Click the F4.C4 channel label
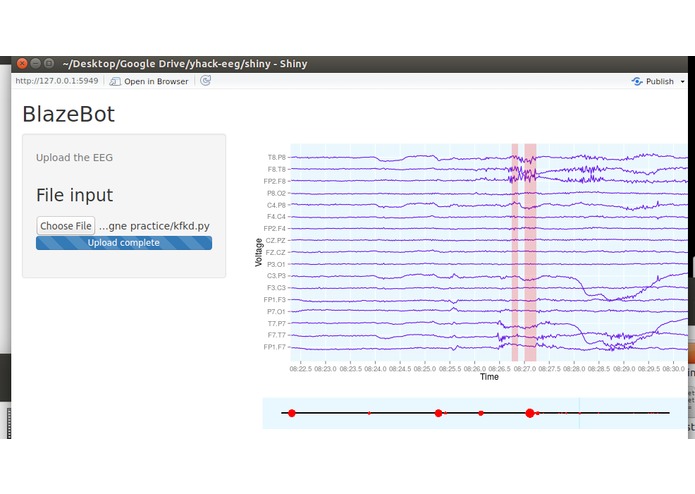Viewport: 695px width, 494px height. click(x=277, y=217)
